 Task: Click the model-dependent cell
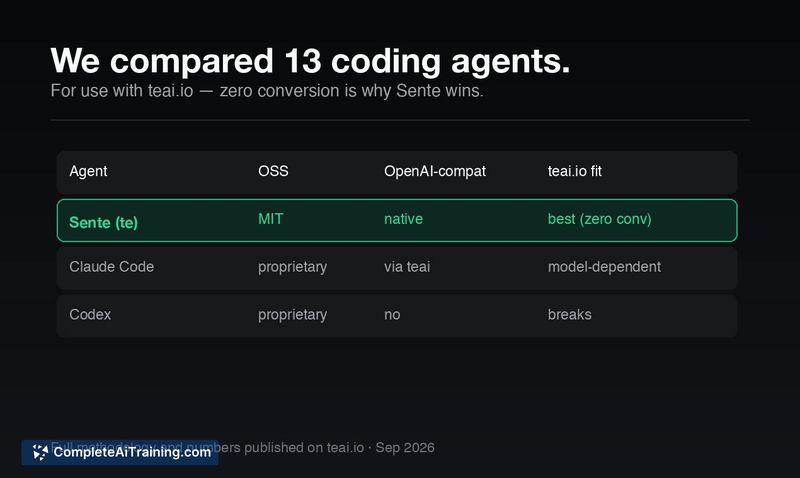pyautogui.click(x=604, y=267)
